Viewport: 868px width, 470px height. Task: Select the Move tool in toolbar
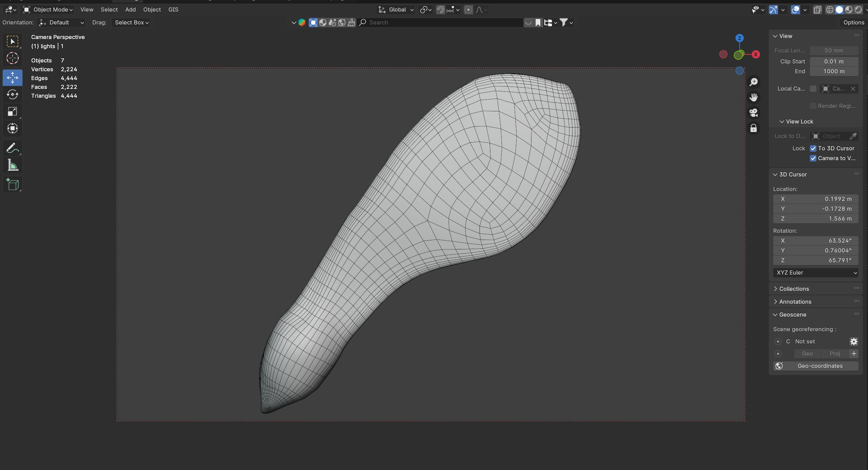[x=13, y=78]
